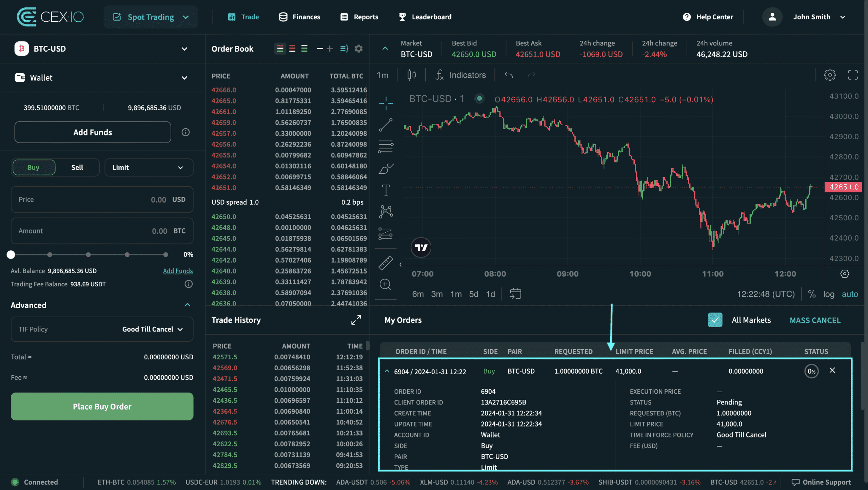Select the Buy side toggle
This screenshot has height=490, width=868.
tap(34, 167)
